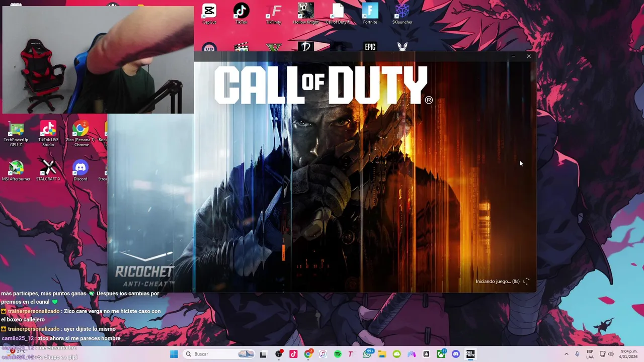Viewport: 644px width, 362px height.
Task: Open the SKlauncher desktop shortcut
Action: click(x=403, y=14)
